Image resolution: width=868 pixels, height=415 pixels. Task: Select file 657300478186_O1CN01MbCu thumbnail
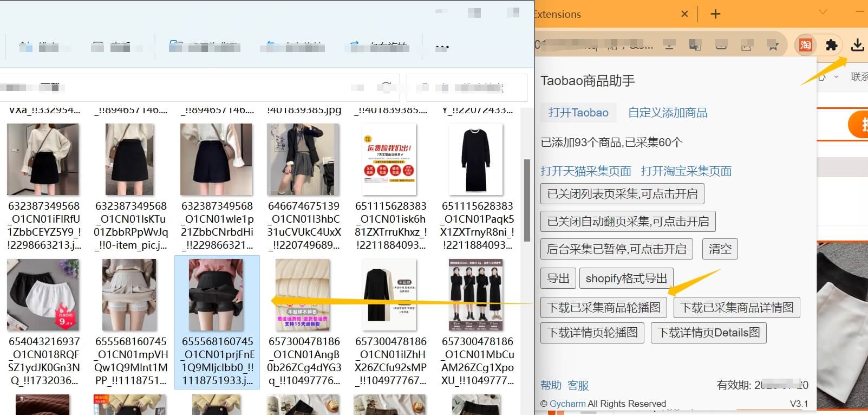coord(476,295)
